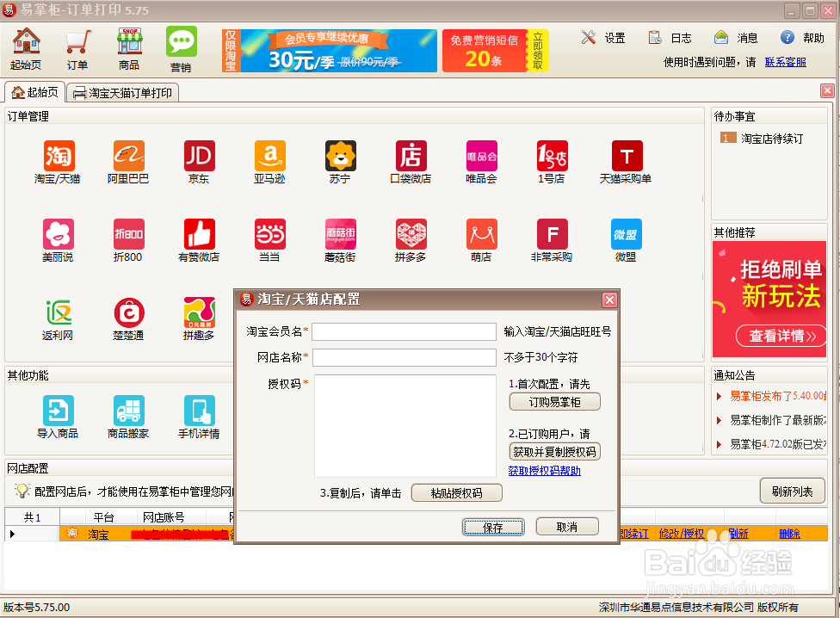The width and height of the screenshot is (840, 618).
Task: Open the 修改/授权 link in shop row
Action: (x=681, y=534)
